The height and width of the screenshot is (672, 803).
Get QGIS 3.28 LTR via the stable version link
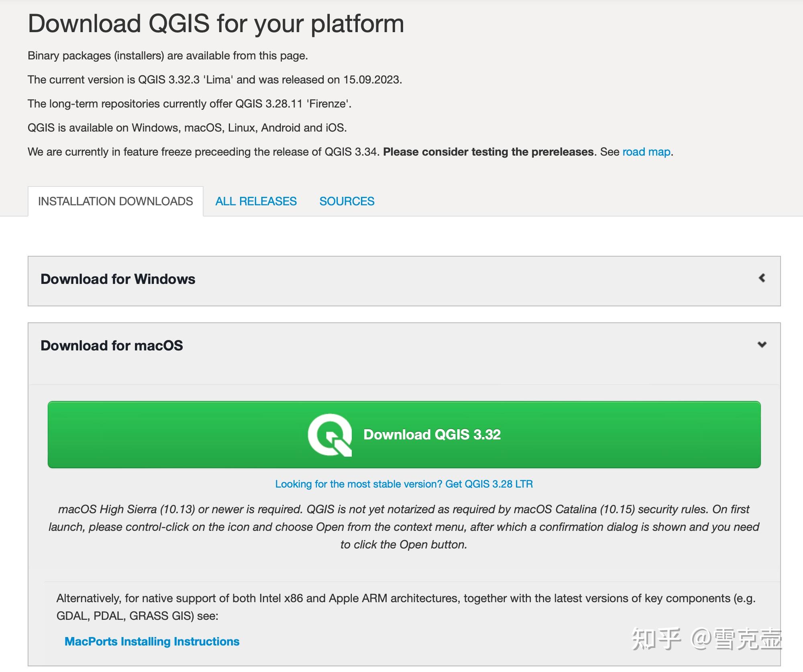point(404,484)
